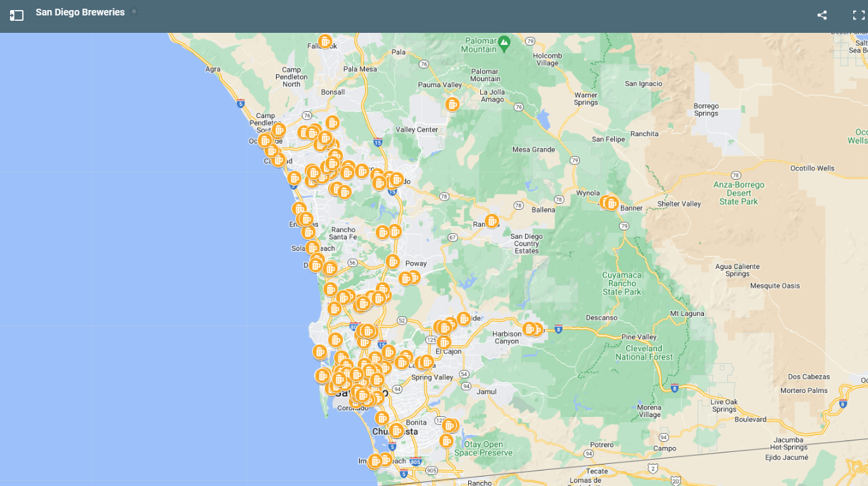Viewport: 868px width, 486px height.
Task: Click the Bonsall town label
Action: [332, 92]
